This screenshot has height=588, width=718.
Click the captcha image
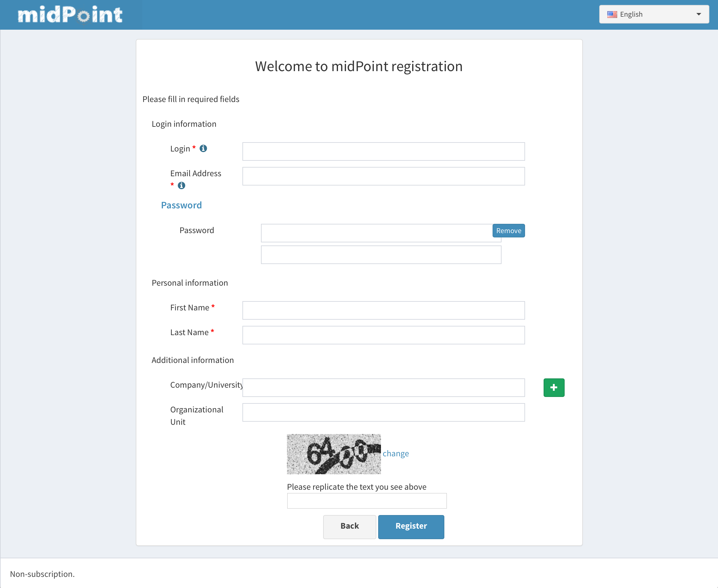pyautogui.click(x=333, y=454)
